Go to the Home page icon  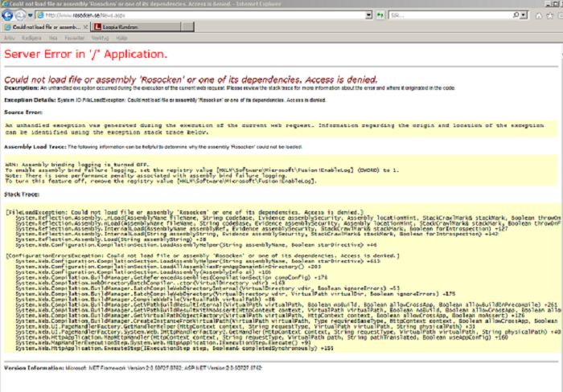pyautogui.click(x=539, y=16)
